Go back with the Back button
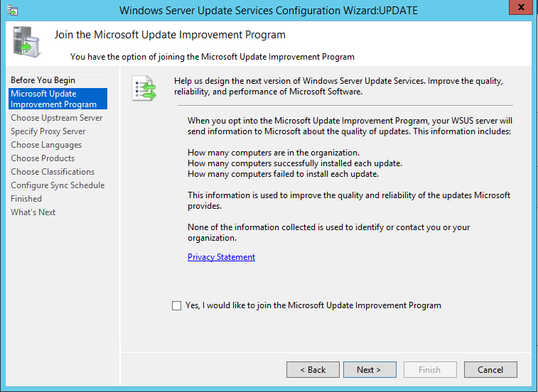 click(x=313, y=370)
